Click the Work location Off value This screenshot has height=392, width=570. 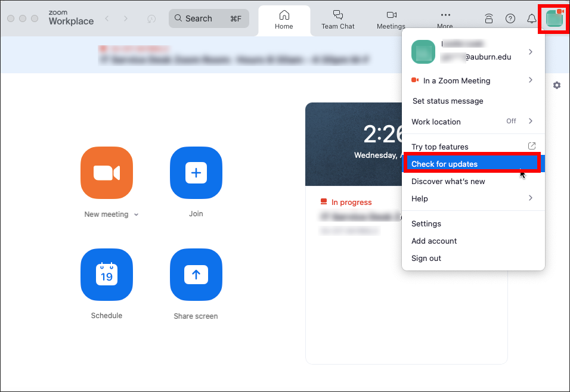point(511,121)
